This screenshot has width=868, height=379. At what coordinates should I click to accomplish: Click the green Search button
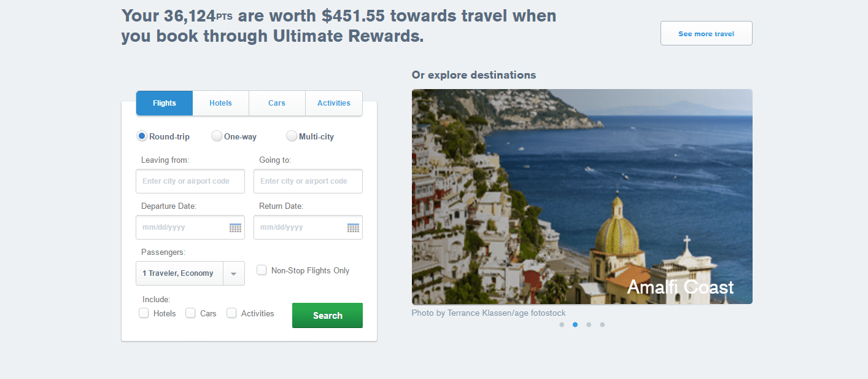point(327,315)
